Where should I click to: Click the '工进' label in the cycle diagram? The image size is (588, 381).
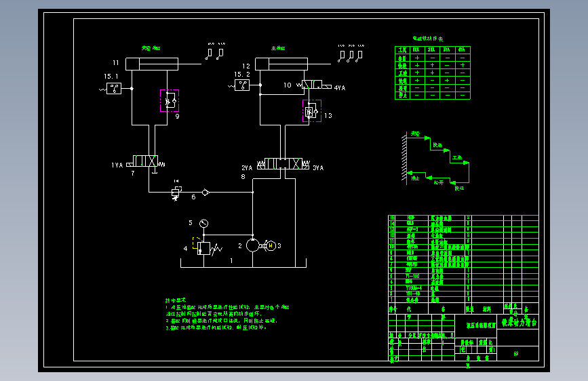457,157
